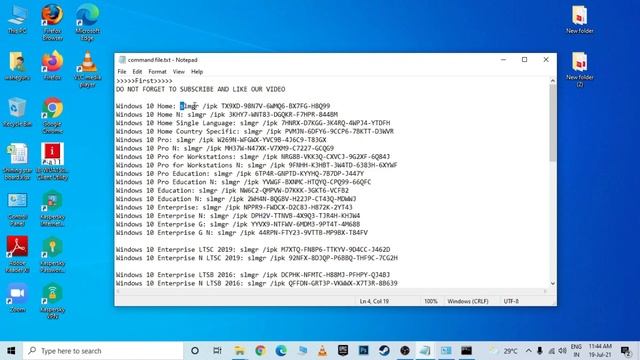Image resolution: width=640 pixels, height=360 pixels.
Task: Click 'Windows 10 Home Single Language:' line
Action: pos(253,123)
